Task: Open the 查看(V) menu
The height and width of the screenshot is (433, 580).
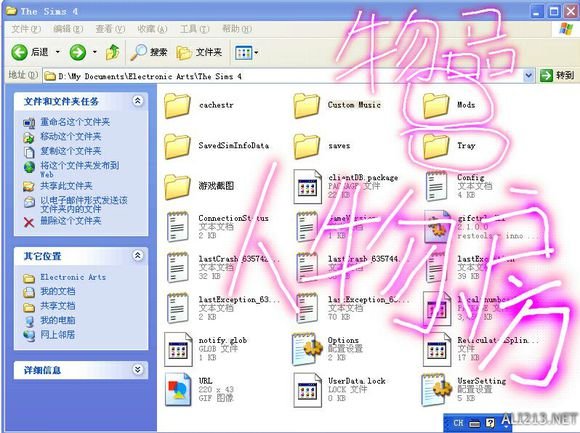Action: pyautogui.click(x=110, y=29)
